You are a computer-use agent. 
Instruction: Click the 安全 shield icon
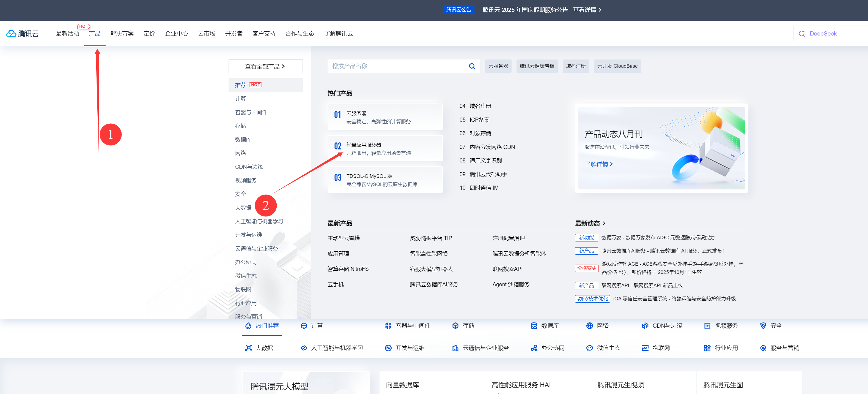[x=763, y=325]
